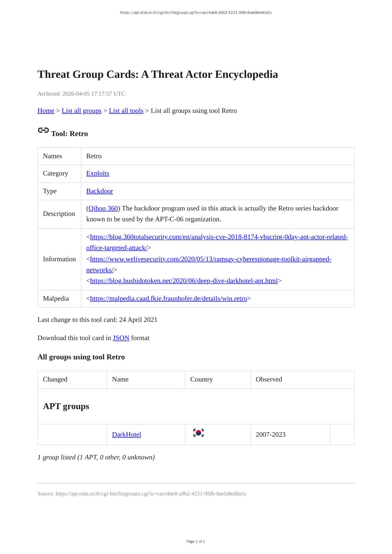Click the Country column header
The height and width of the screenshot is (554, 392).
[201, 380]
